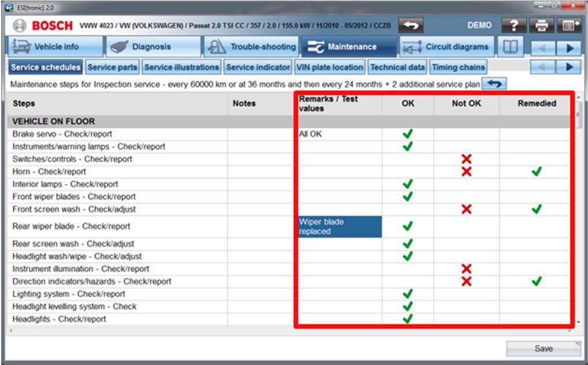Image resolution: width=588 pixels, height=365 pixels.
Task: Toggle OK check for Brake servo
Action: click(x=408, y=134)
